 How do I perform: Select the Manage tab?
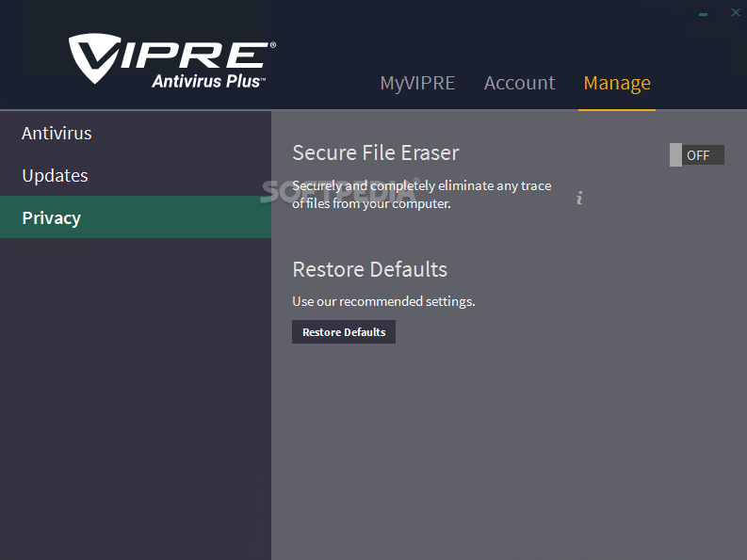[617, 84]
